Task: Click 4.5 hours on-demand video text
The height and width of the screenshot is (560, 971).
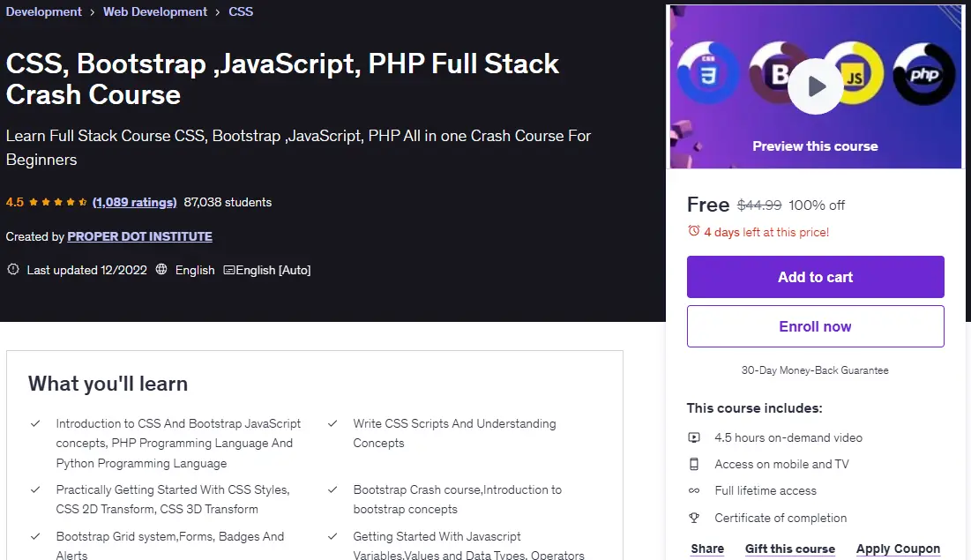Action: [788, 437]
